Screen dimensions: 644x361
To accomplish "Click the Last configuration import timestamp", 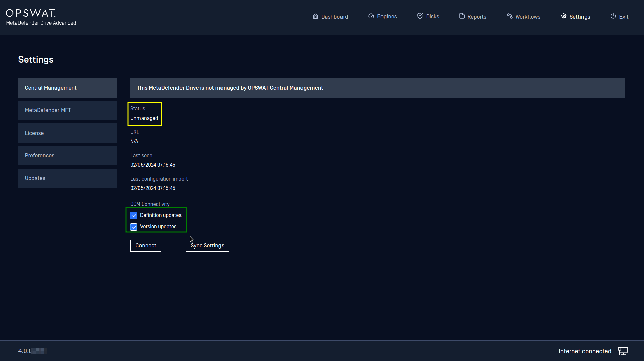I will (153, 188).
